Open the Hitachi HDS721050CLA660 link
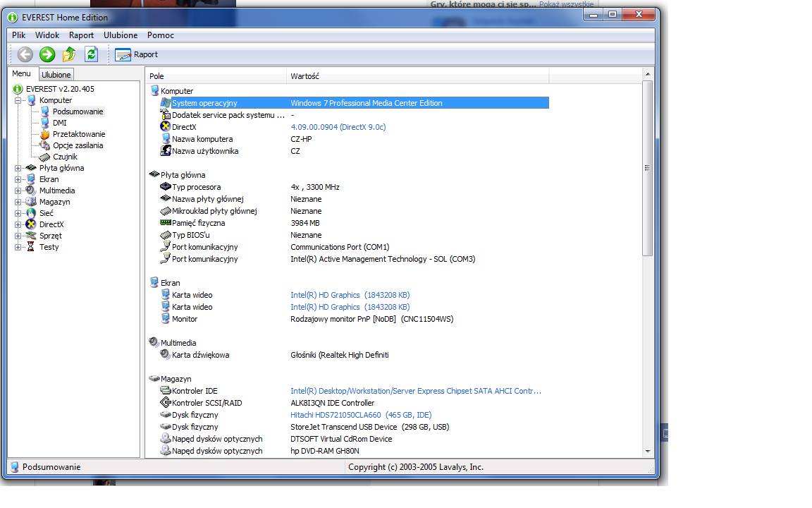The width and height of the screenshot is (812, 508). point(361,415)
